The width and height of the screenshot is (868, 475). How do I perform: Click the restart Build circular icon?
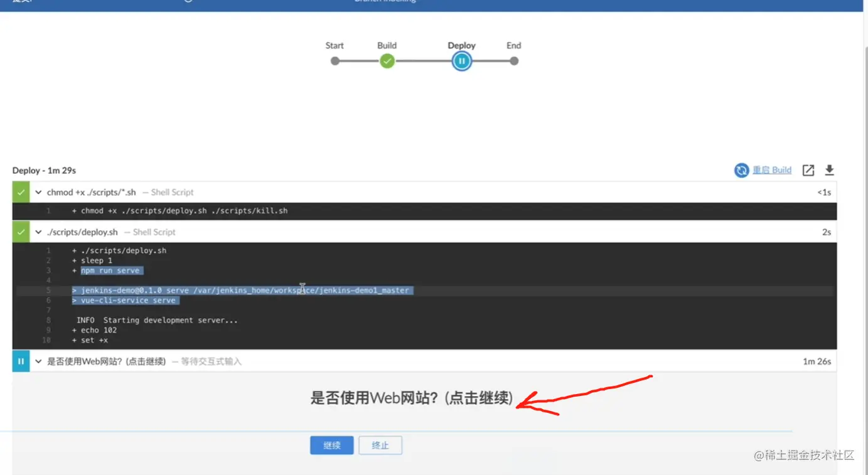coord(742,170)
